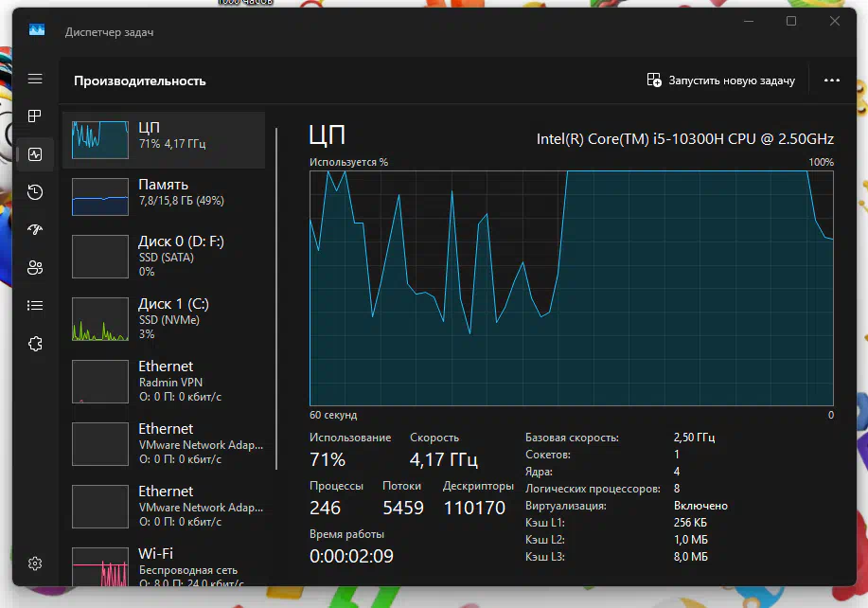
Task: Click the Скорость value 4,17 ГГц
Action: (443, 459)
